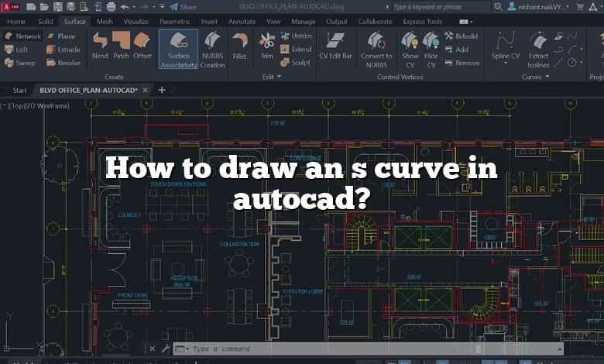Open a new drawing tab with plus
The width and height of the screenshot is (604, 364).
(162, 90)
